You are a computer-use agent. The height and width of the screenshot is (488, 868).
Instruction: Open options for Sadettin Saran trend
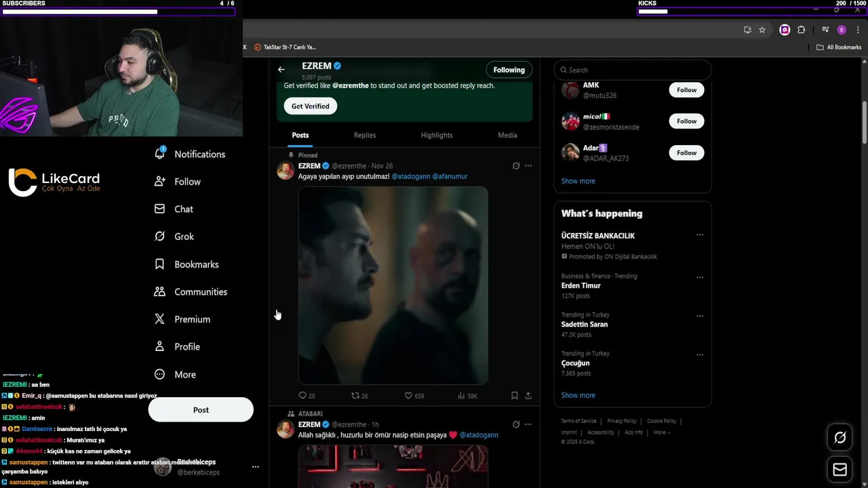click(700, 316)
